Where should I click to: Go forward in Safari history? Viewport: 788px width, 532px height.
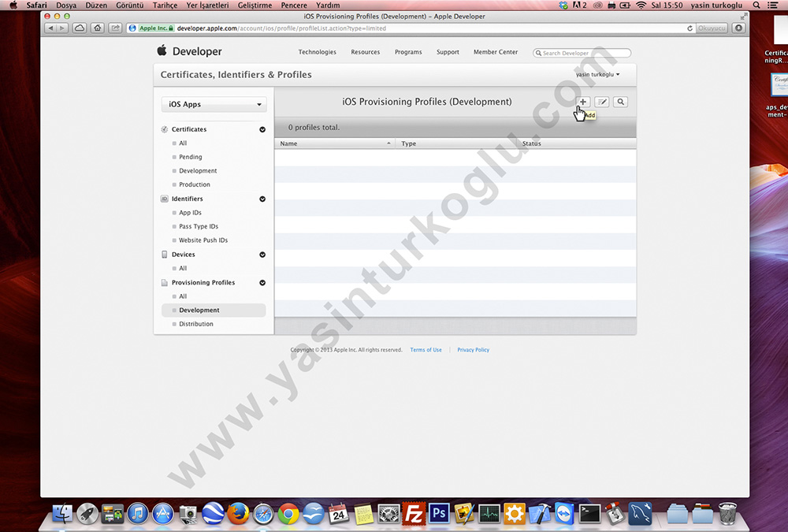tap(62, 28)
